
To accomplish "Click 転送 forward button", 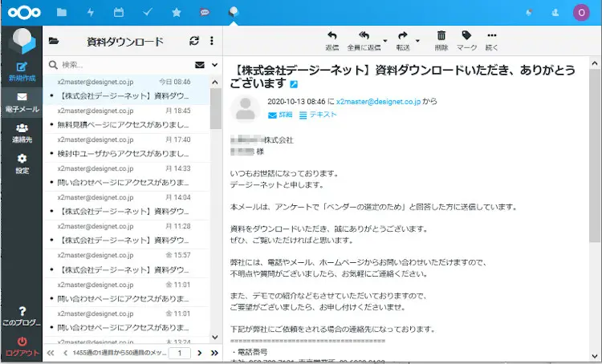I will [403, 41].
